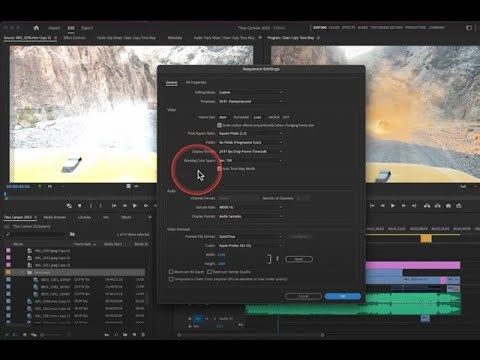Viewport: 480px width, 360px height.
Task: Toggle scale motion effects proportionally checkbox
Action: 219,125
